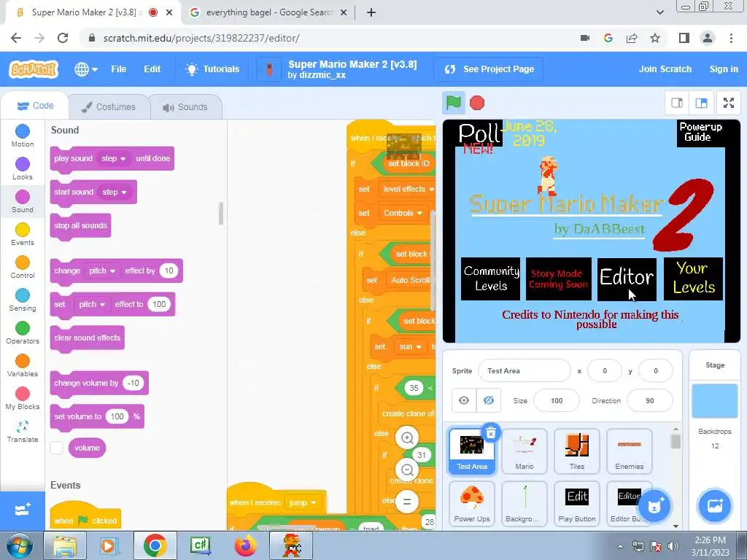Click See Project Page button
Viewport: 747px width, 560px height.
point(489,69)
